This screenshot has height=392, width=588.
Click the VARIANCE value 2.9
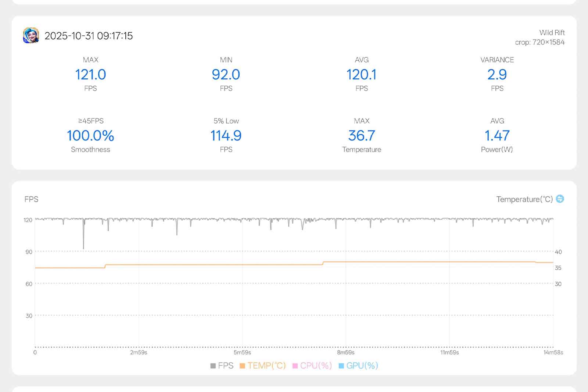coord(497,75)
